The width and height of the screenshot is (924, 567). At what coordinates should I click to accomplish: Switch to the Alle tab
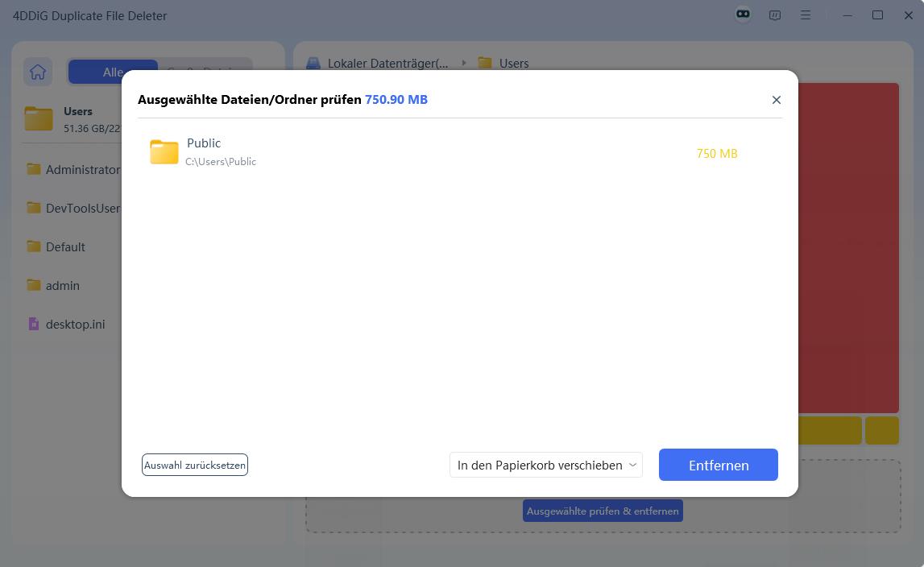(113, 72)
